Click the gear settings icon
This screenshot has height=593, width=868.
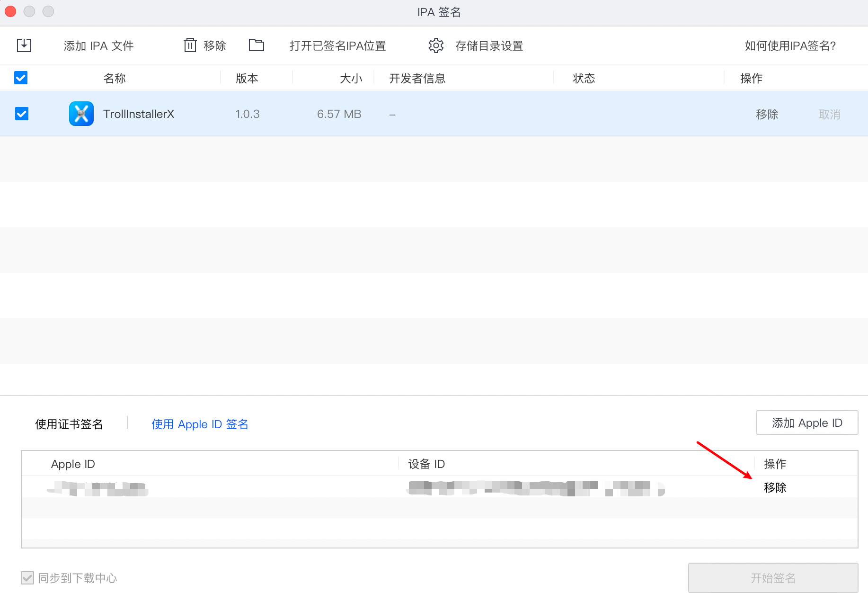(x=436, y=45)
